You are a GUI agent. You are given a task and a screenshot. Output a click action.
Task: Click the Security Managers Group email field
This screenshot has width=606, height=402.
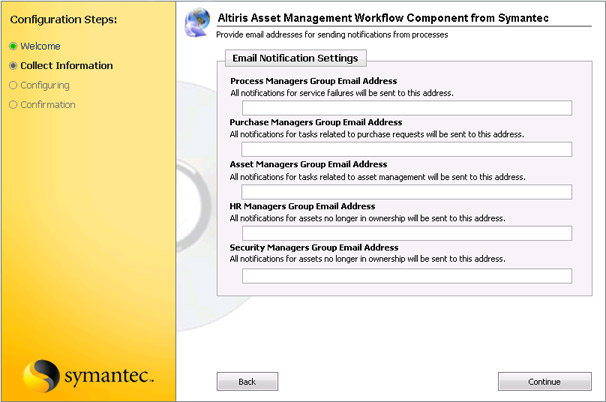[x=407, y=276]
